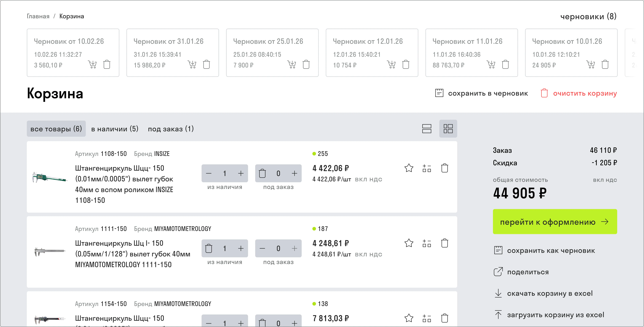
Task: Add INSIZE caliper 1108-150 to favorites
Action: (x=409, y=168)
